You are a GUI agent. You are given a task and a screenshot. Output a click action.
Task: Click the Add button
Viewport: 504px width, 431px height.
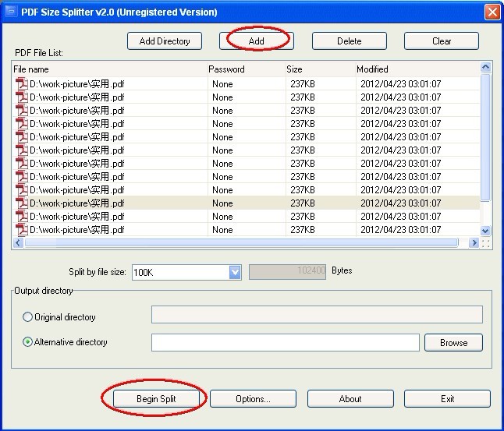click(x=257, y=41)
